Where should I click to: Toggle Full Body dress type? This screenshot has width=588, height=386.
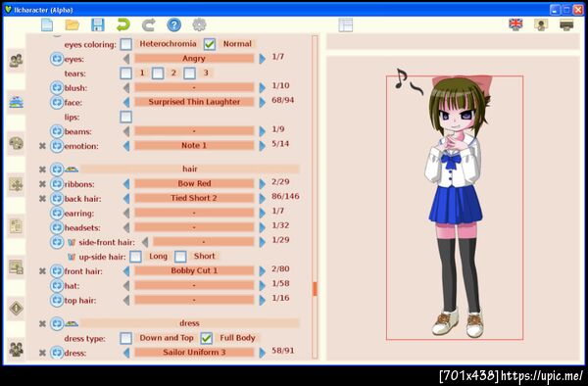pyautogui.click(x=207, y=338)
